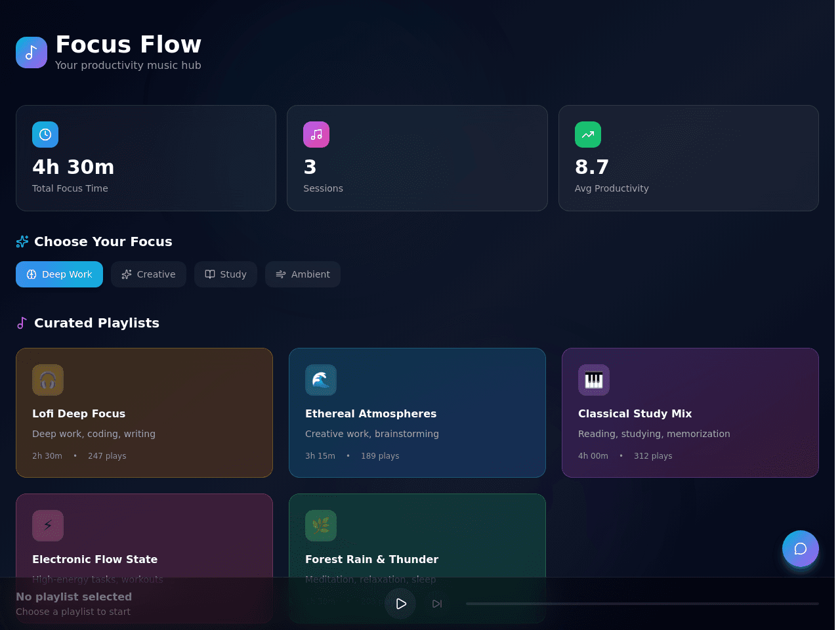Click the piano keys icon on Classical Study Mix
Screen dimensions: 840x630
pyautogui.click(x=594, y=380)
